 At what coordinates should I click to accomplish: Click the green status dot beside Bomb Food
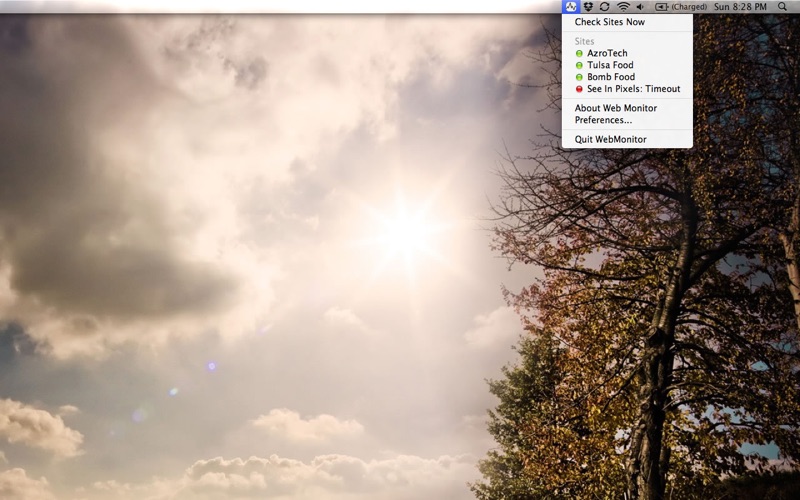[579, 77]
